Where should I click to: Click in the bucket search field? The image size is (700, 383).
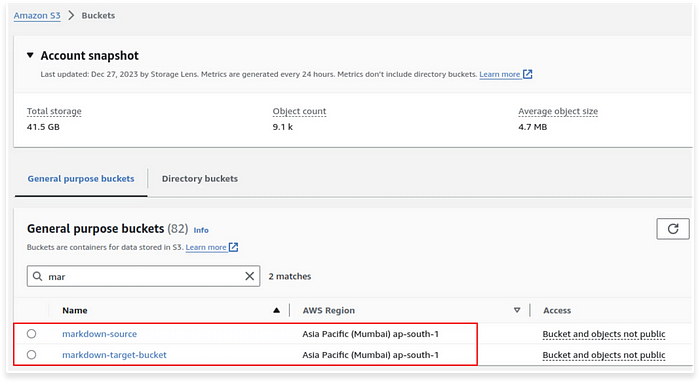coord(143,276)
